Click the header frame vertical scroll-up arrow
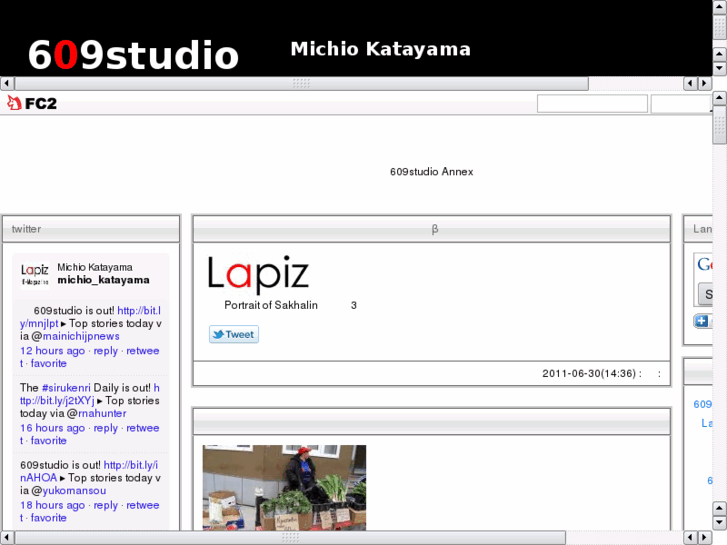 [x=720, y=6]
